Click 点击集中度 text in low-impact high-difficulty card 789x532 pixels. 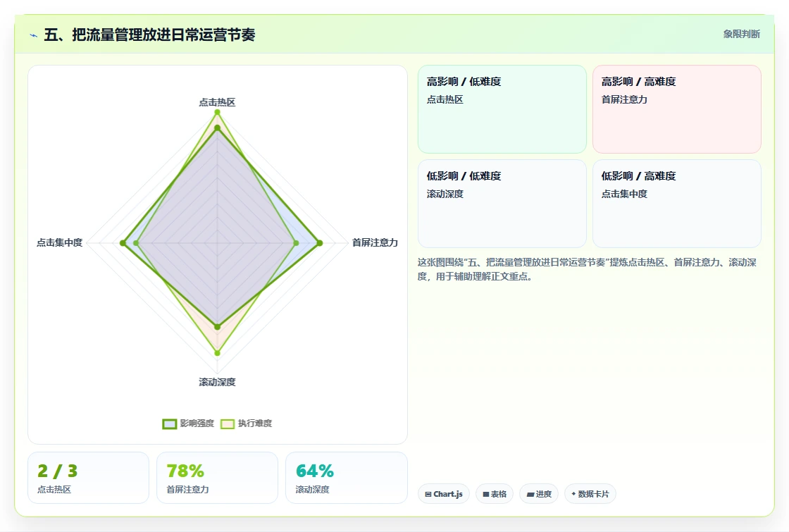624,194
